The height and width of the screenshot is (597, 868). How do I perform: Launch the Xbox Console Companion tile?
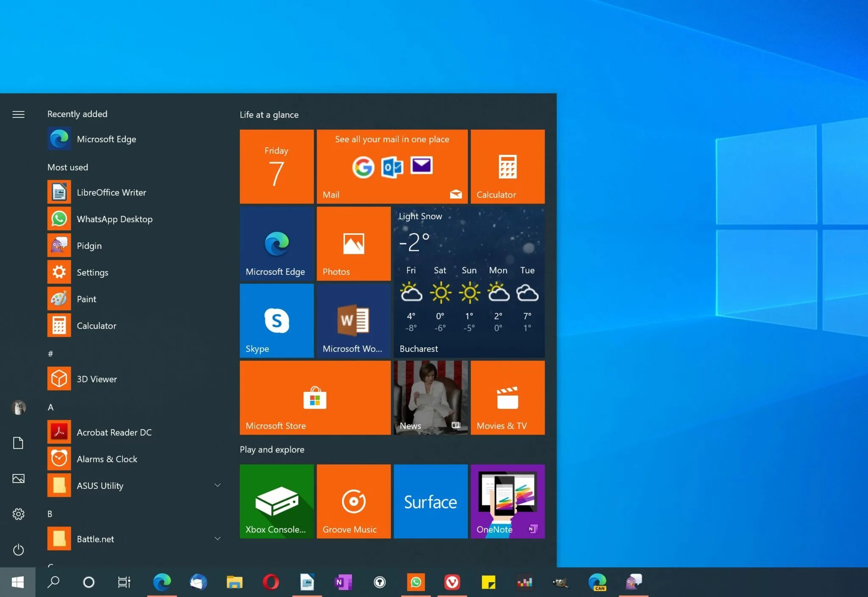(x=277, y=501)
